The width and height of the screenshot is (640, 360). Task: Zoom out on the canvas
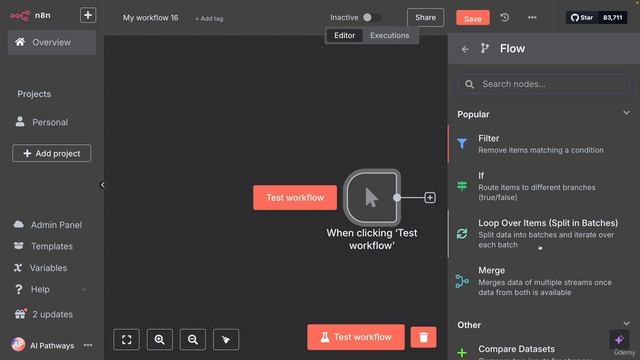pyautogui.click(x=193, y=339)
